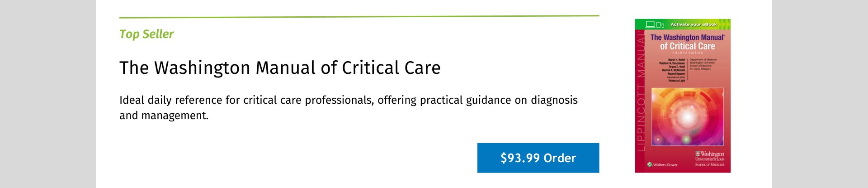868x188 pixels.
Task: Click the green divider line above Top Seller
Action: [x=359, y=16]
